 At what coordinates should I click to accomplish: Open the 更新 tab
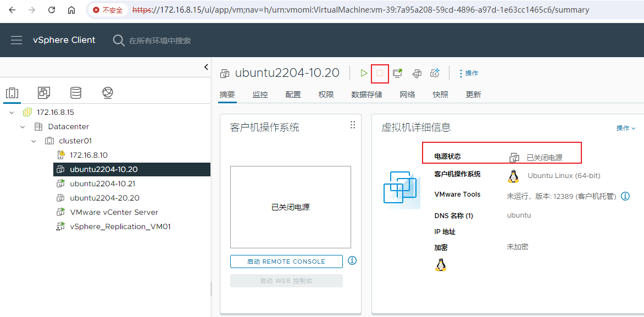(473, 95)
